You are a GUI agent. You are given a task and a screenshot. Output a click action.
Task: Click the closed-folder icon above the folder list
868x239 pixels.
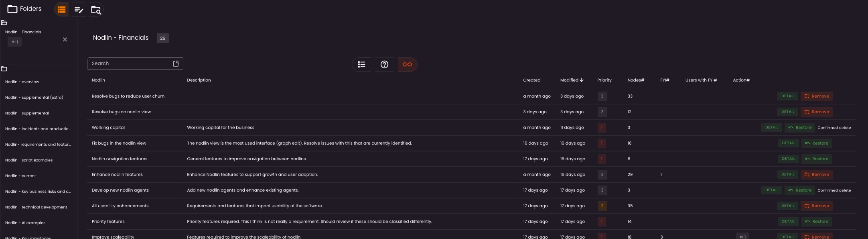tap(4, 69)
